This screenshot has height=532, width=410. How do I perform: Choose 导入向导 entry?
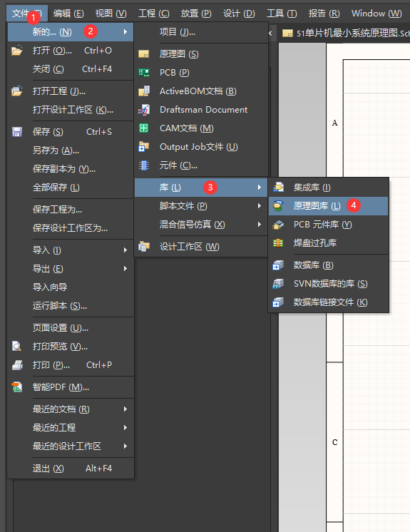click(x=71, y=287)
